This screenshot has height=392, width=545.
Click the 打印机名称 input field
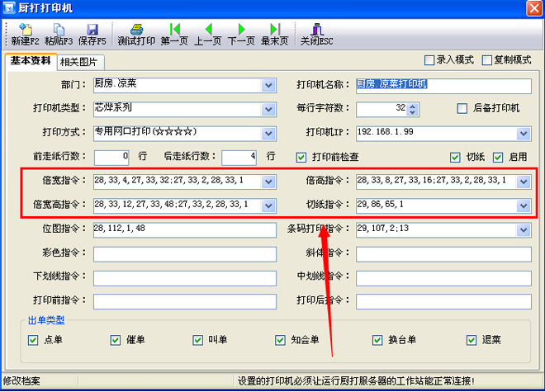click(x=443, y=86)
